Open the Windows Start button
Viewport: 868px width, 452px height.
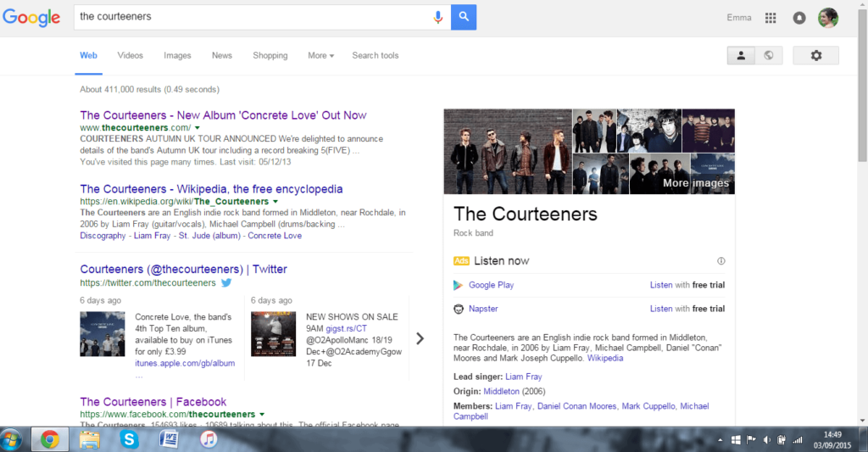click(11, 440)
